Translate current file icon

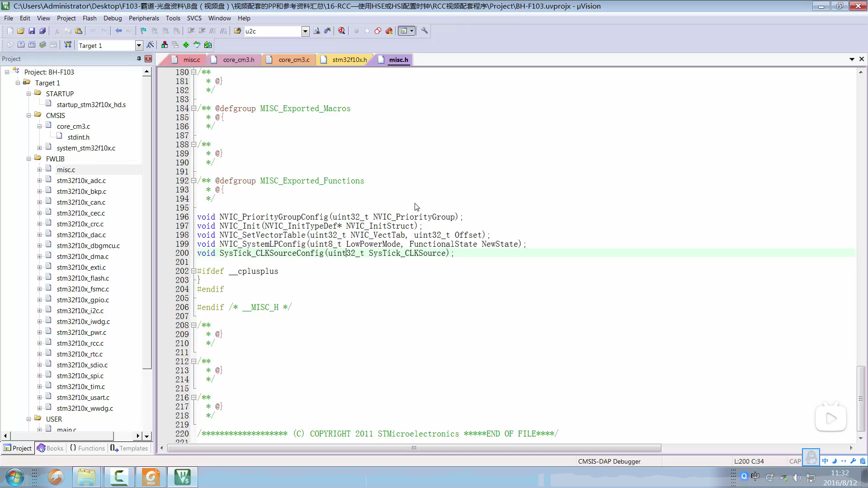[x=10, y=45]
